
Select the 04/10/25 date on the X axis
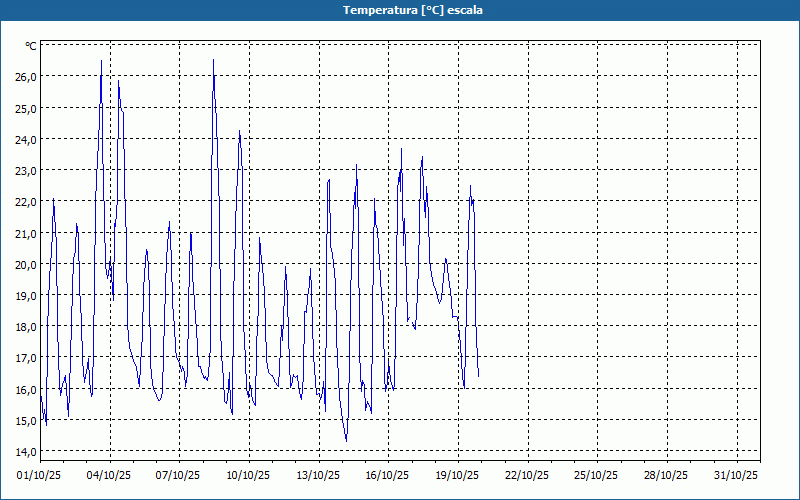(x=109, y=475)
